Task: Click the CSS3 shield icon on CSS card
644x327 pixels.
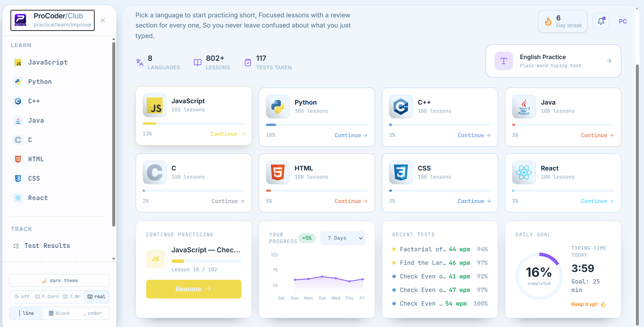Action: pyautogui.click(x=401, y=172)
